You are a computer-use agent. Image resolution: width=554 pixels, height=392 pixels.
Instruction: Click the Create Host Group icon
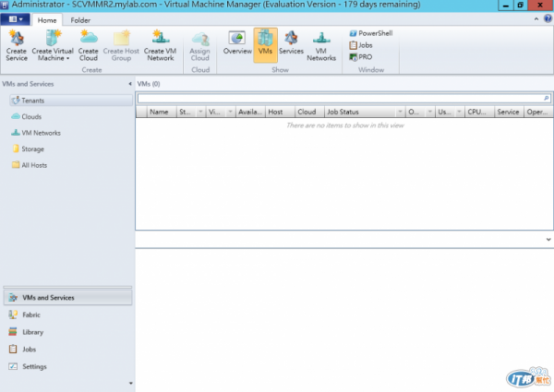(121, 46)
